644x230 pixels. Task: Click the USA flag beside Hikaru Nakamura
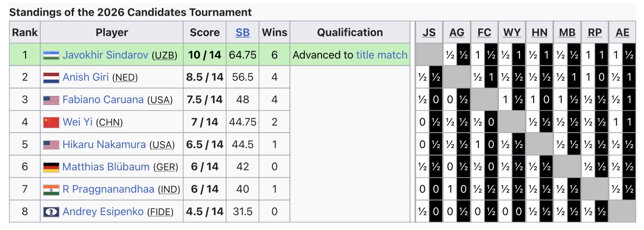[51, 145]
